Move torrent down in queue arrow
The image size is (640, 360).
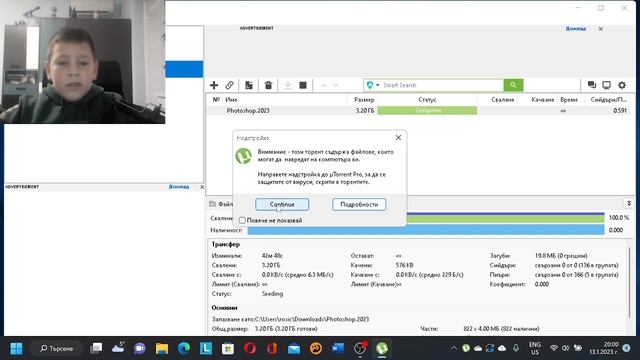[336, 85]
